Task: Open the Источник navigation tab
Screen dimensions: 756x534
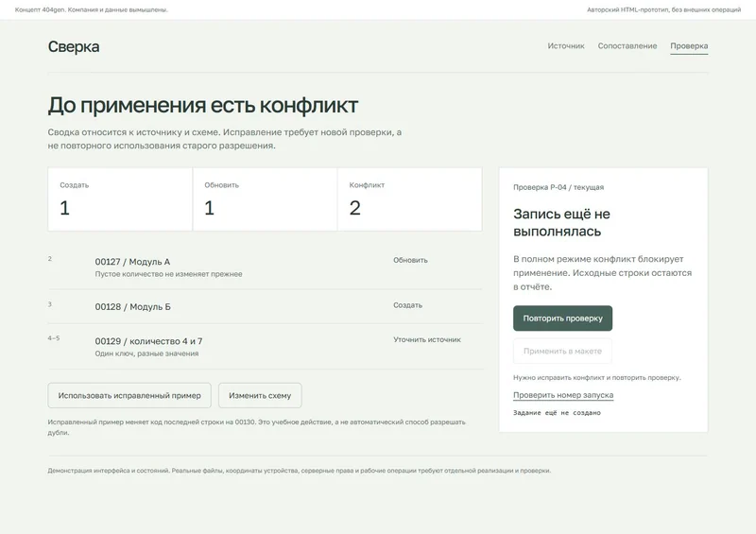Action: [x=565, y=45]
